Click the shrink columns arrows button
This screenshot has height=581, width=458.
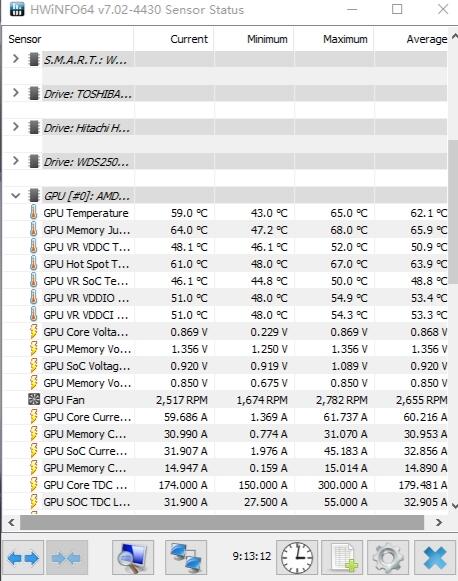[67, 558]
